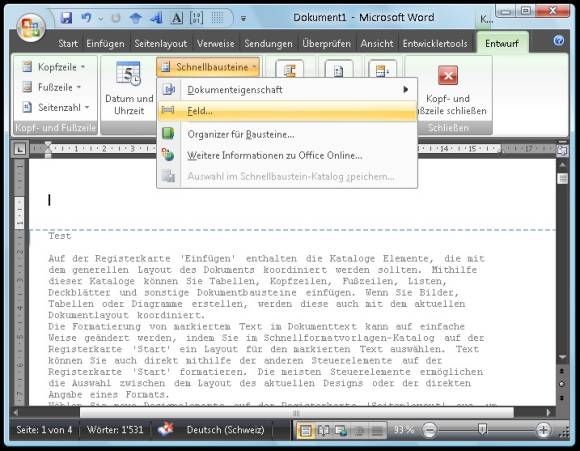Expand the Seitenzahl dropdown
The image size is (580, 451).
[55, 108]
